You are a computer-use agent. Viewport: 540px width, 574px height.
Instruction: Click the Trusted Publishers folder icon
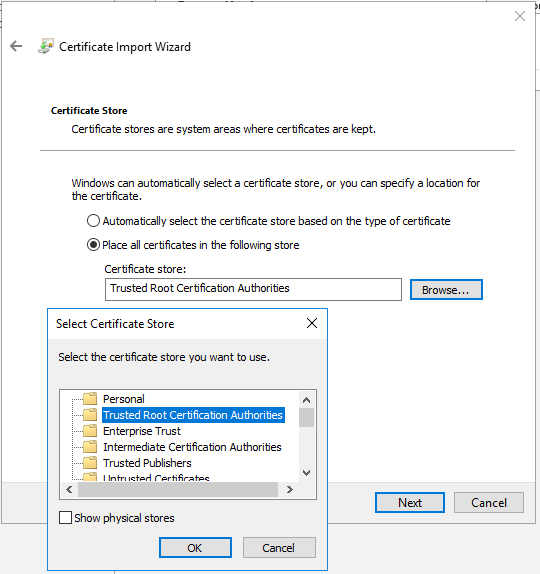pos(90,462)
